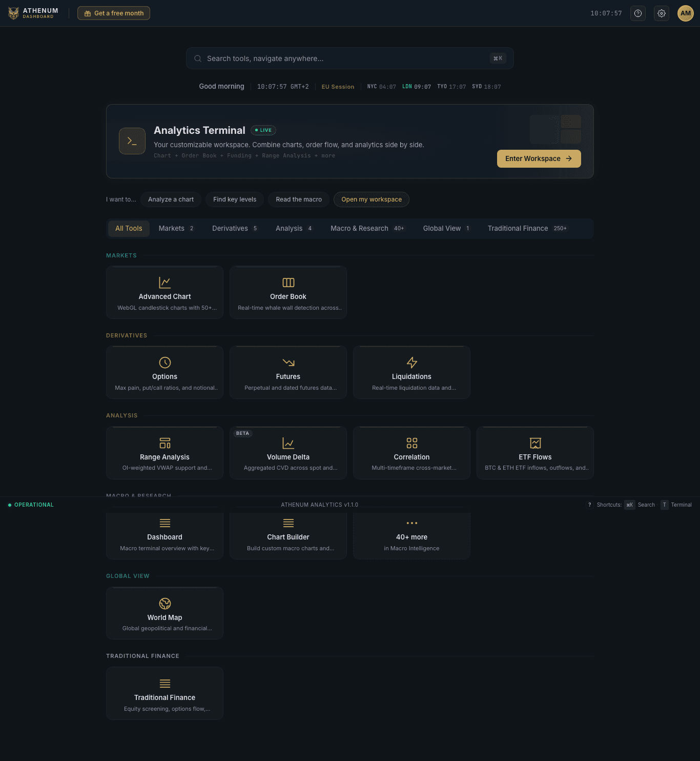Click the Chart Builder card title
Image resolution: width=700 pixels, height=761 pixels.
tap(288, 537)
